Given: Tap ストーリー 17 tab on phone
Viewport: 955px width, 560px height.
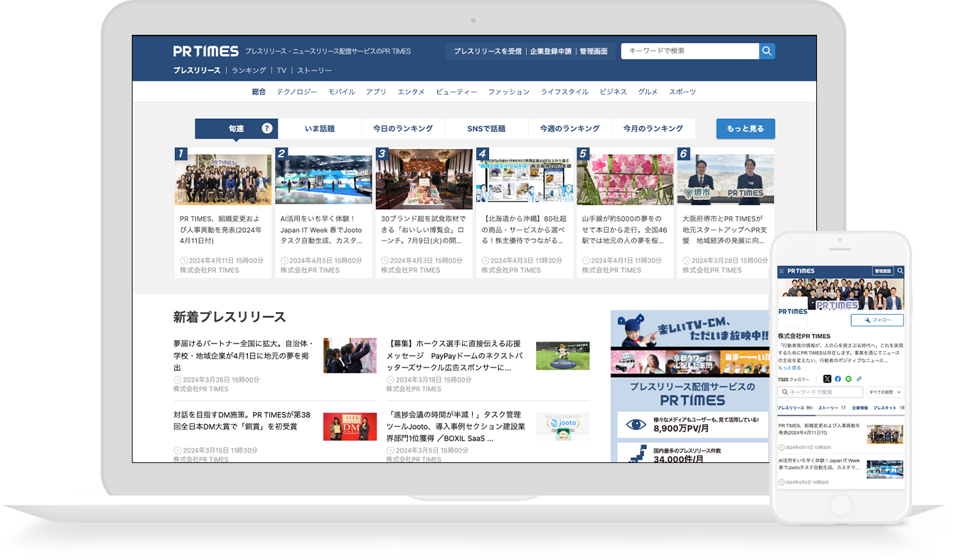Looking at the screenshot, I should 832,408.
